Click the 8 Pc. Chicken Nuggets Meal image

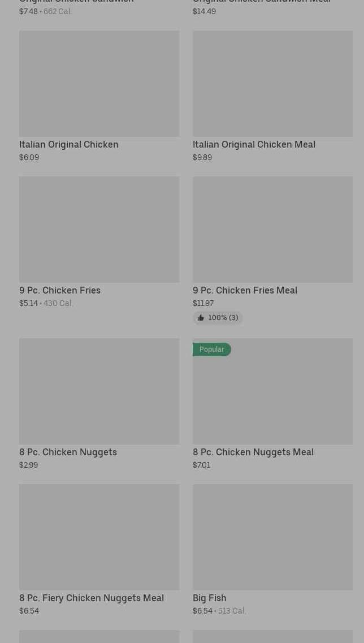[272, 396]
